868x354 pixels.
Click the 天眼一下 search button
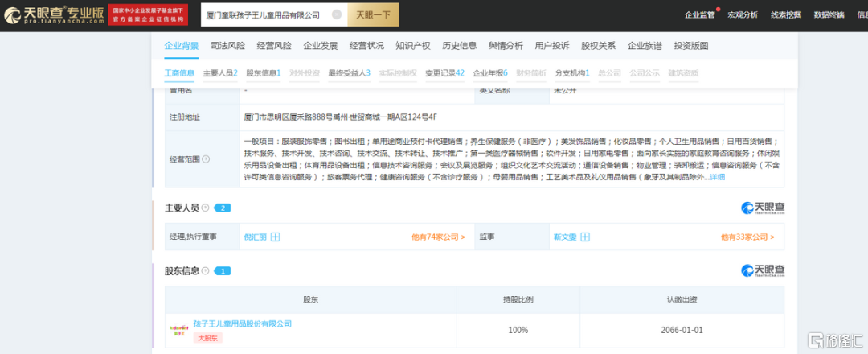(x=373, y=15)
